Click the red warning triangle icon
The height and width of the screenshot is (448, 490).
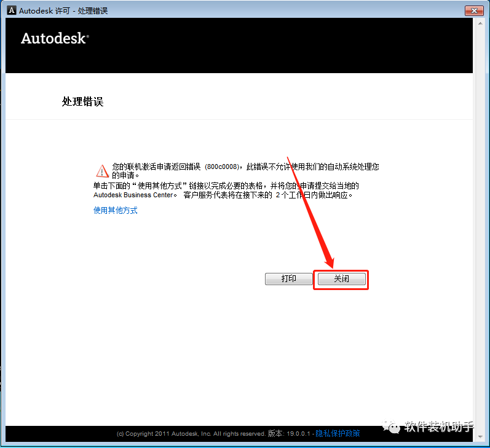point(102,171)
